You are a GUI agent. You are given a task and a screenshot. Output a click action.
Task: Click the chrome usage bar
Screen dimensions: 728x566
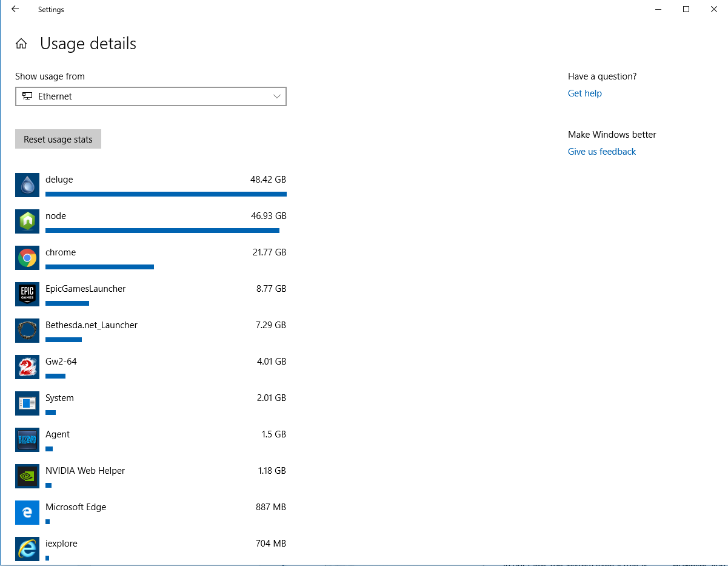pos(99,267)
